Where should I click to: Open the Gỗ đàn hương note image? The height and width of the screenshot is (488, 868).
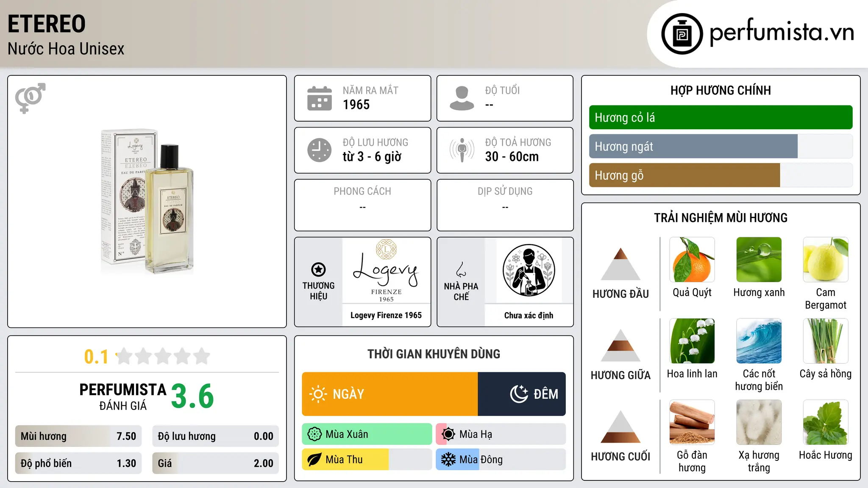(x=692, y=422)
